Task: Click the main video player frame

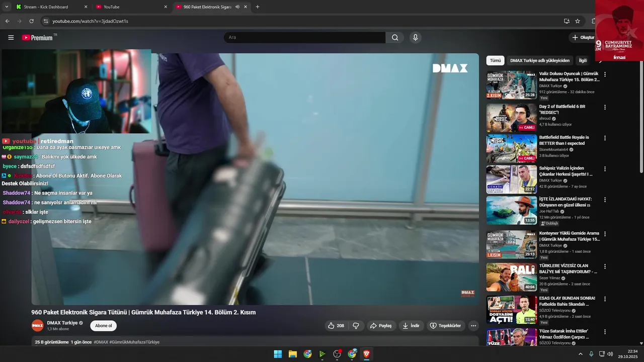Action: click(x=255, y=179)
